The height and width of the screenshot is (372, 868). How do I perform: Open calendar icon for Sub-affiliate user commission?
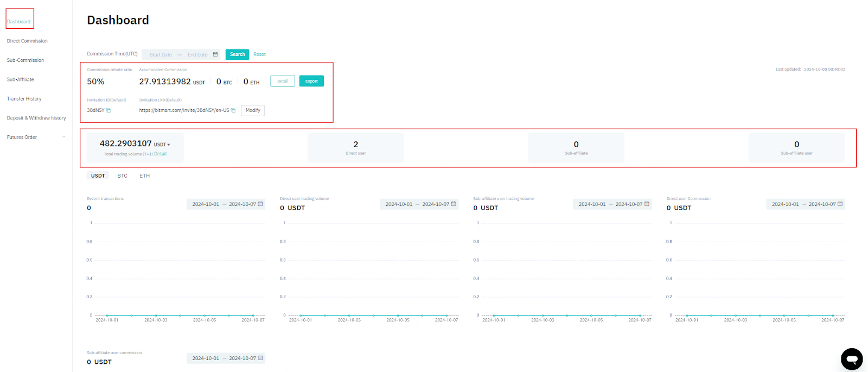pyautogui.click(x=260, y=358)
